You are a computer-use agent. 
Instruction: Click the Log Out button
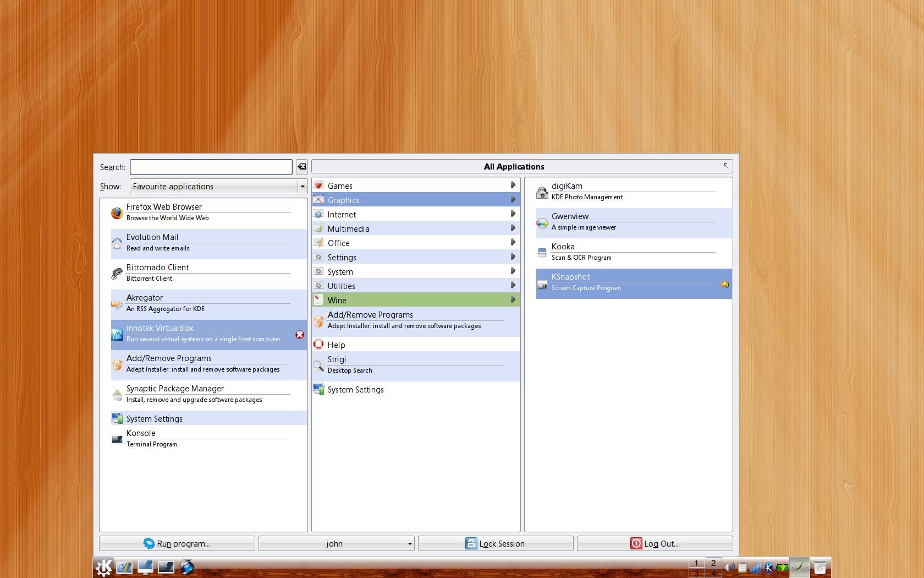pyautogui.click(x=654, y=543)
